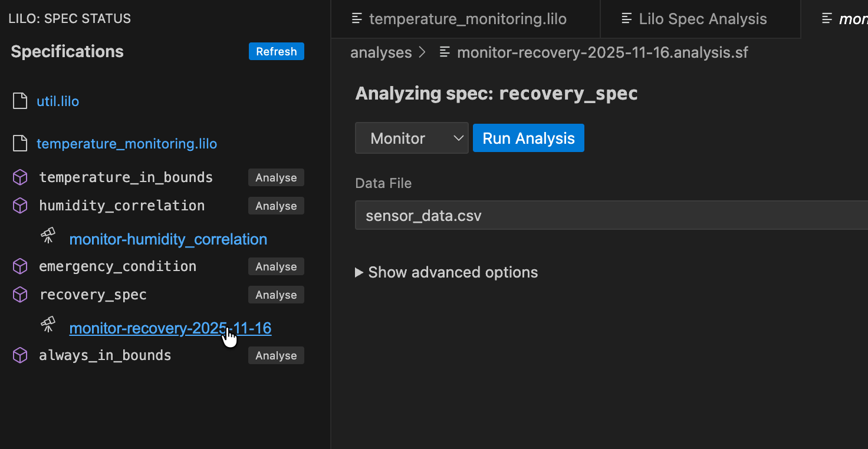Analyse the temperature_in_bounds spec

pyautogui.click(x=276, y=177)
